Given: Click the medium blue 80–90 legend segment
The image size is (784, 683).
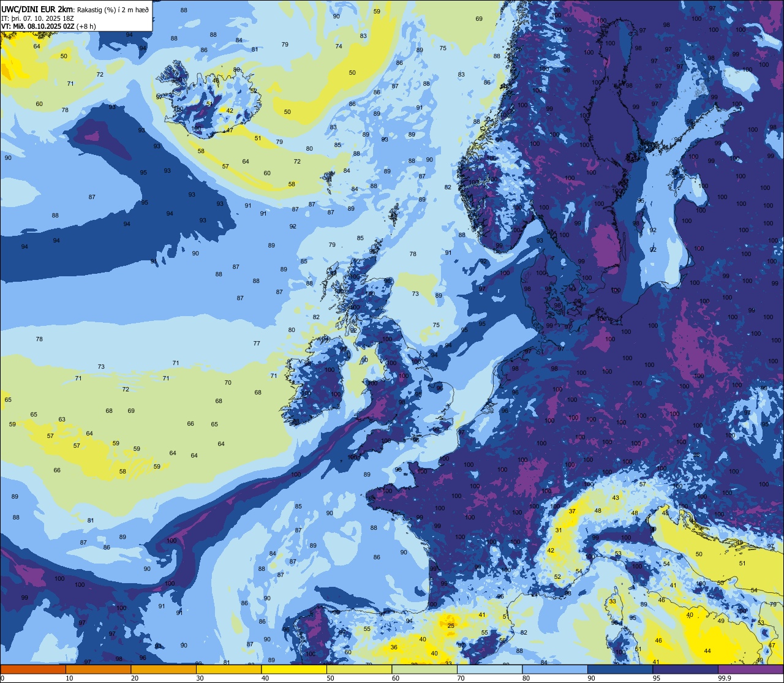Looking at the screenshot, I should click(x=555, y=669).
